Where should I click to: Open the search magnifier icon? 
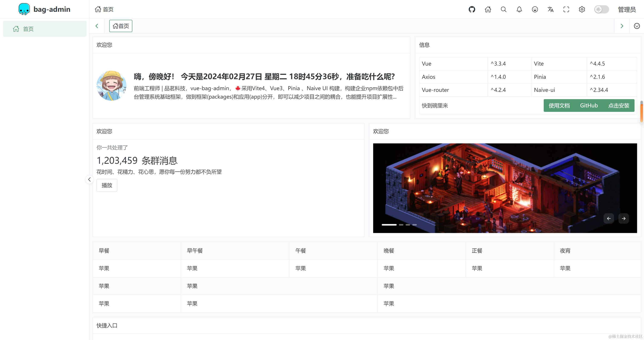pos(503,9)
